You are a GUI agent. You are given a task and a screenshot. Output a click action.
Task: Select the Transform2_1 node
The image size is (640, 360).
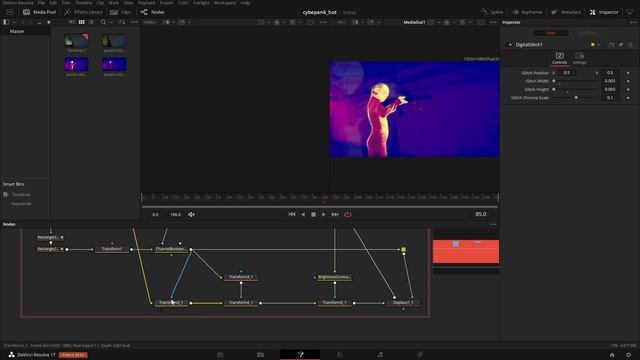coord(171,303)
